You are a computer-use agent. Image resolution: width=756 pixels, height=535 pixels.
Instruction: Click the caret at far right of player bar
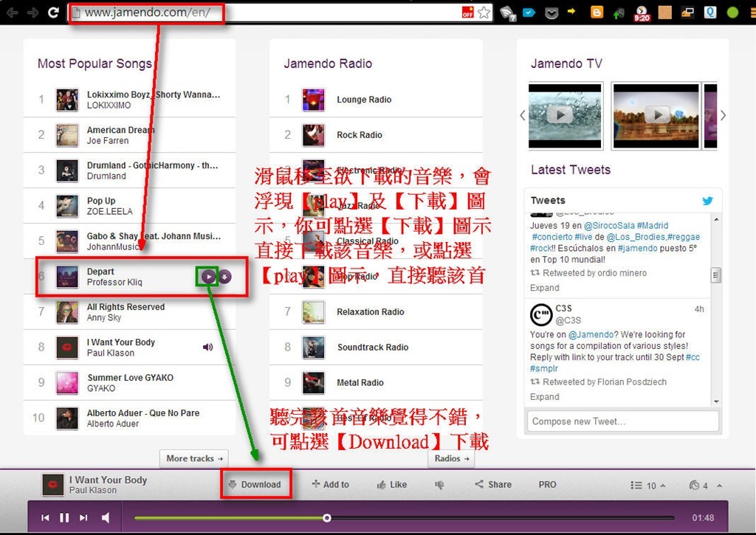719,486
